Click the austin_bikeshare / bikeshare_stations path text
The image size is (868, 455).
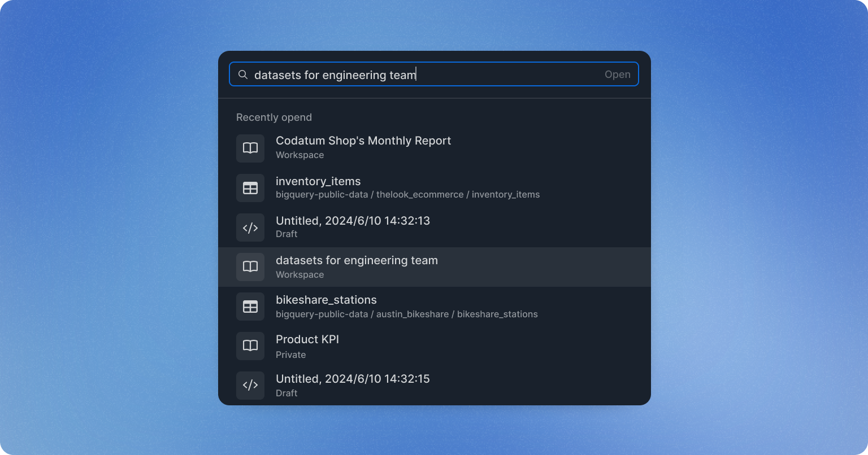457,314
